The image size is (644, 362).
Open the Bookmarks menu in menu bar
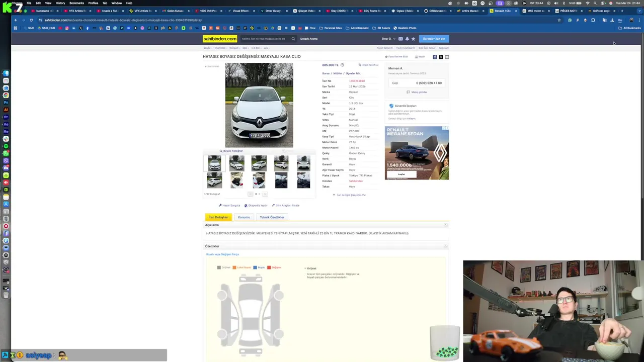point(76,3)
